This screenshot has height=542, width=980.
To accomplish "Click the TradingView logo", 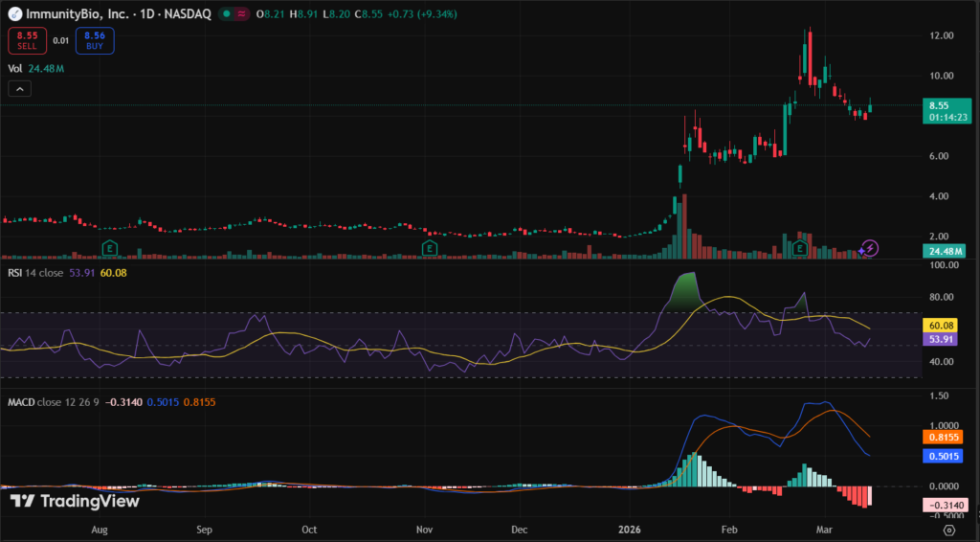I will pos(75,501).
